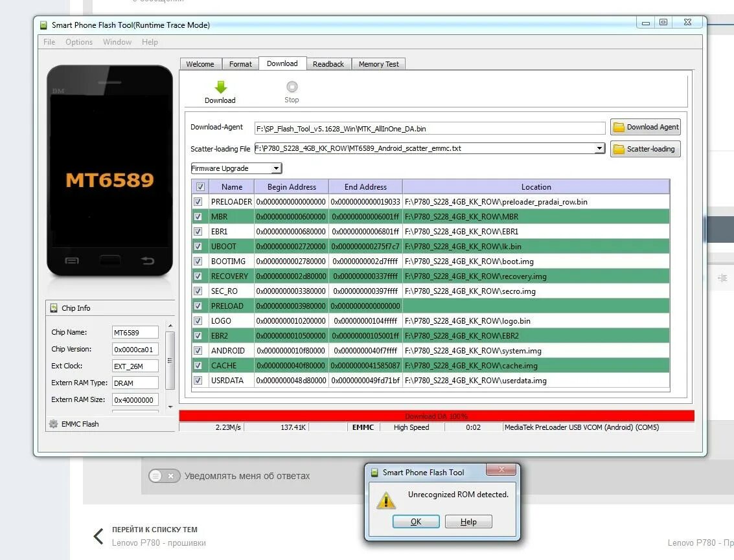734x560 pixels.
Task: Uncheck the PRELOADER partition checkbox
Action: 198,201
